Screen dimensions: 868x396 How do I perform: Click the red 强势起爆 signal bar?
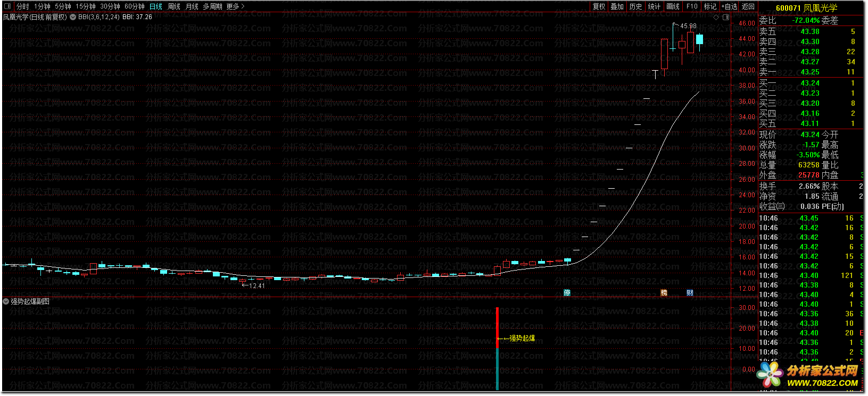coord(497,327)
